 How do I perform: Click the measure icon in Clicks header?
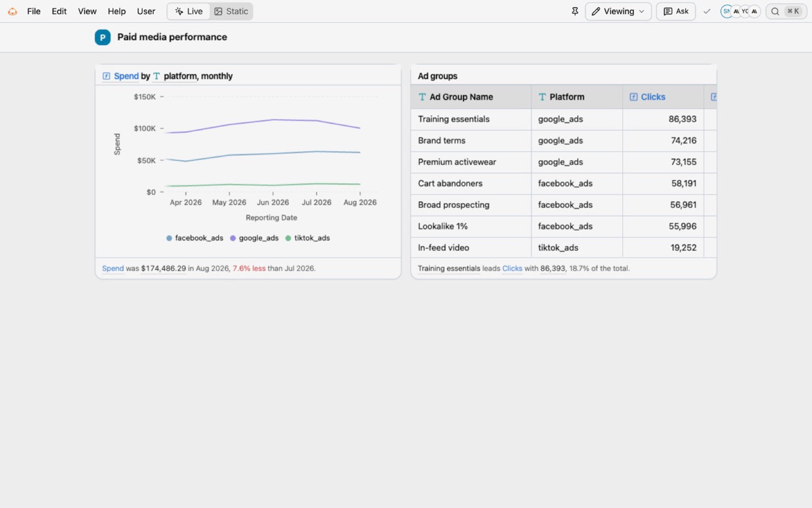[x=633, y=97]
